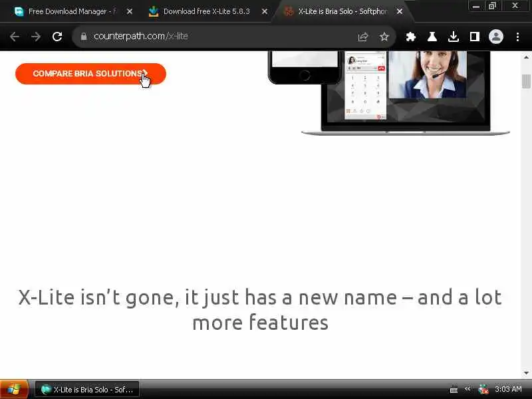
Task: Click the 3:03 AM clock
Action: click(x=508, y=389)
